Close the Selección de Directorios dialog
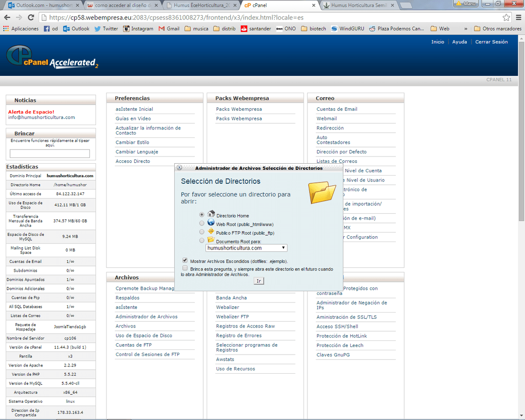Image resolution: width=525 pixels, height=420 pixels. 179,168
